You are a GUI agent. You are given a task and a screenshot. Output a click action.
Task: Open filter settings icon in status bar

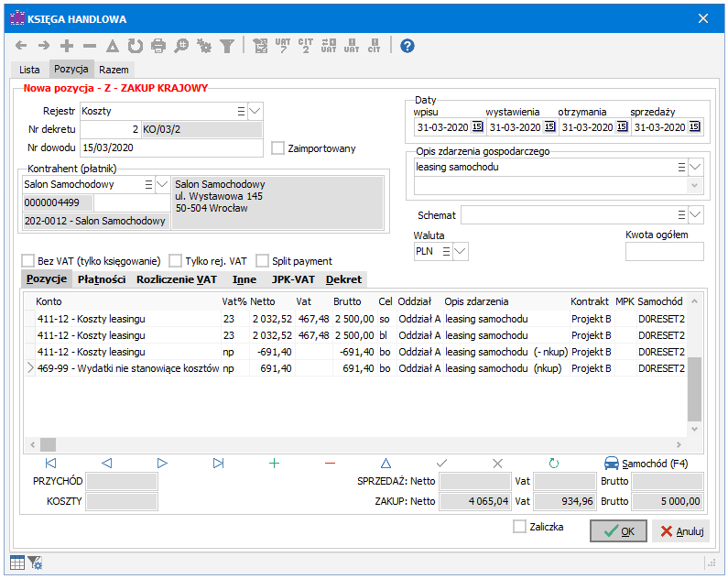tap(35, 563)
